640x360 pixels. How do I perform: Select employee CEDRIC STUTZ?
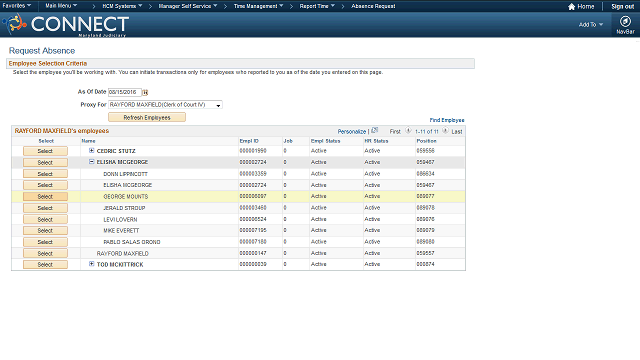[x=45, y=151]
